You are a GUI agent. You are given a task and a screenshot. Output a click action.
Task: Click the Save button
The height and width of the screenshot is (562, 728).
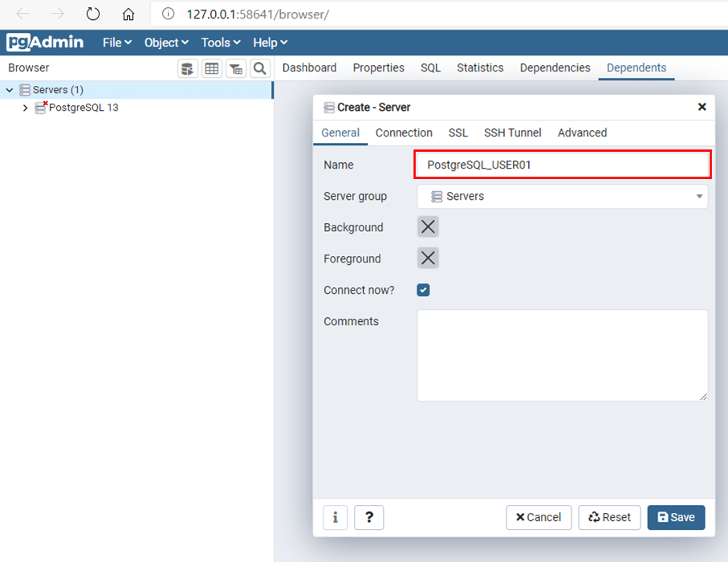coord(676,517)
